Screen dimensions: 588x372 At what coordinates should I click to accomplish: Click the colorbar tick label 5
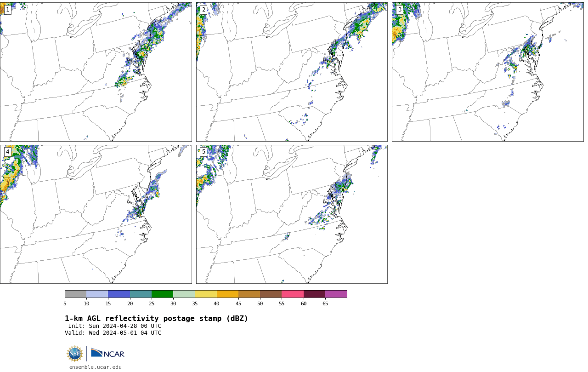coord(65,303)
